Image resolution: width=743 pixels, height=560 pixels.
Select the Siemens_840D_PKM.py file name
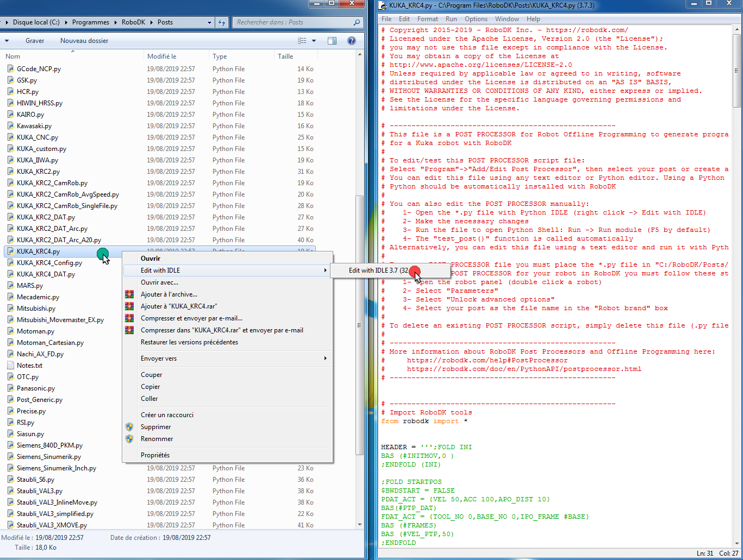(49, 445)
